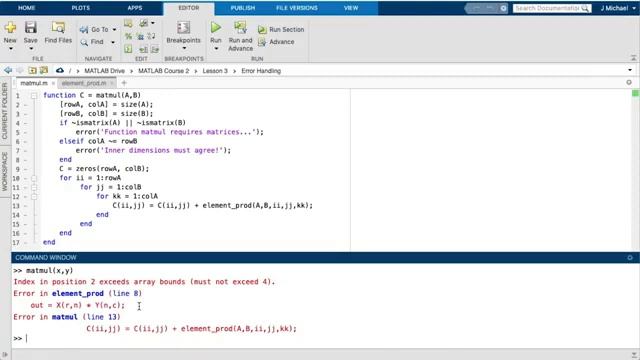Image resolution: width=640 pixels, height=360 pixels.
Task: Open the element_prod.m editor tab
Action: coord(84,83)
